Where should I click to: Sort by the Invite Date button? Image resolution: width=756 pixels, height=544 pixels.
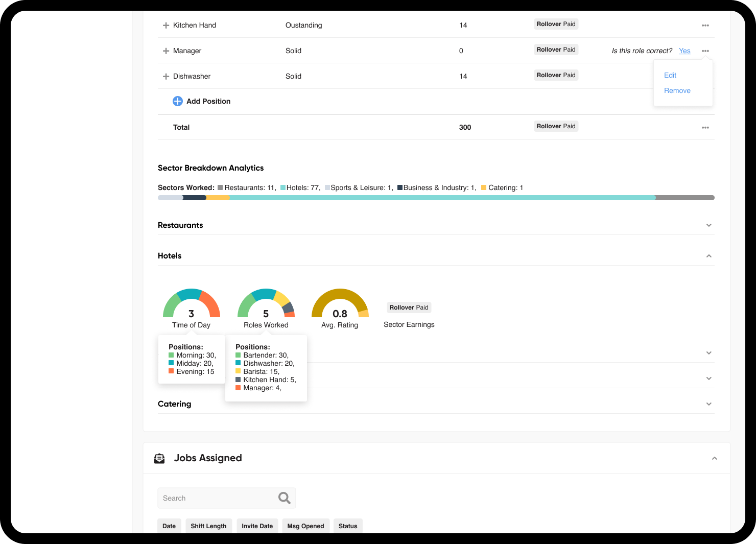tap(257, 526)
